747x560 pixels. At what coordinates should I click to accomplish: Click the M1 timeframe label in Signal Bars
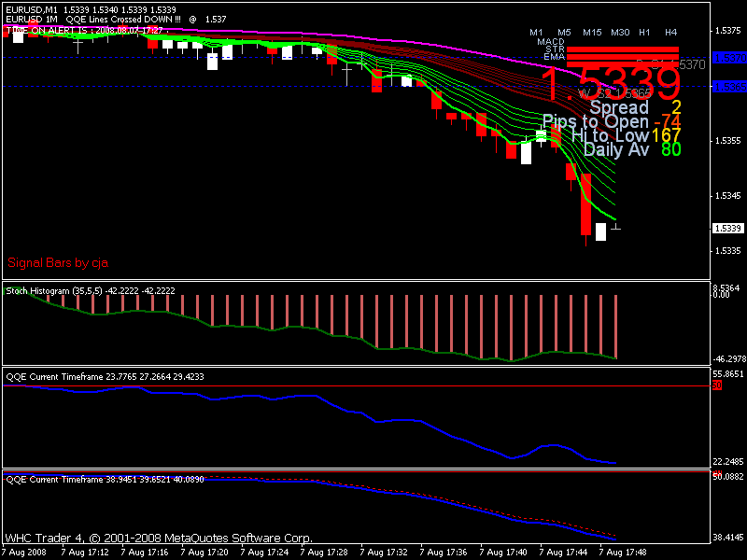click(x=536, y=33)
